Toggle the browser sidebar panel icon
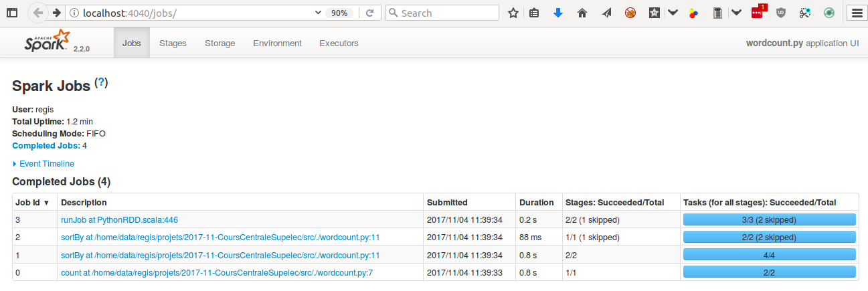868x291 pixels. (x=12, y=13)
